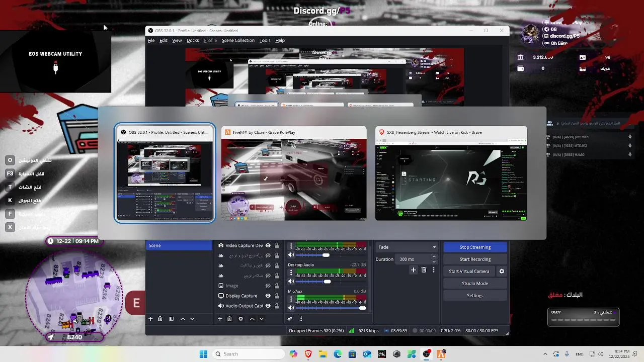Mute the Desktop Audio channel
Screen dimensions: 644x362
tap(291, 282)
